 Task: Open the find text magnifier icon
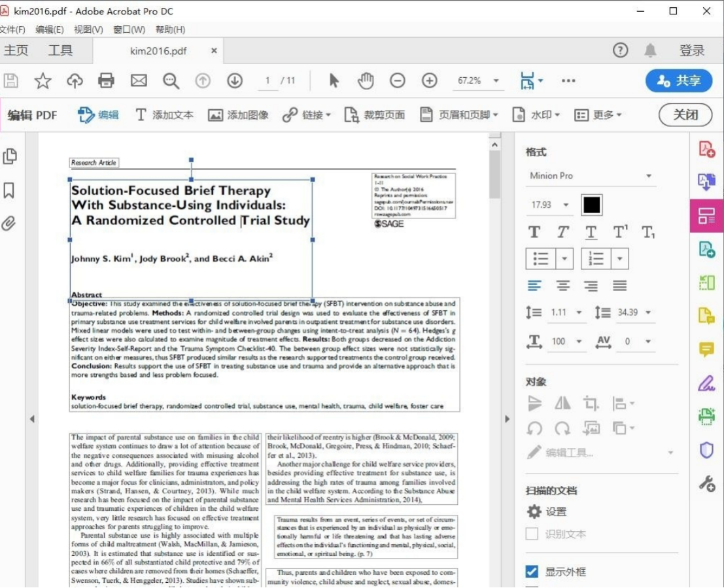(171, 81)
